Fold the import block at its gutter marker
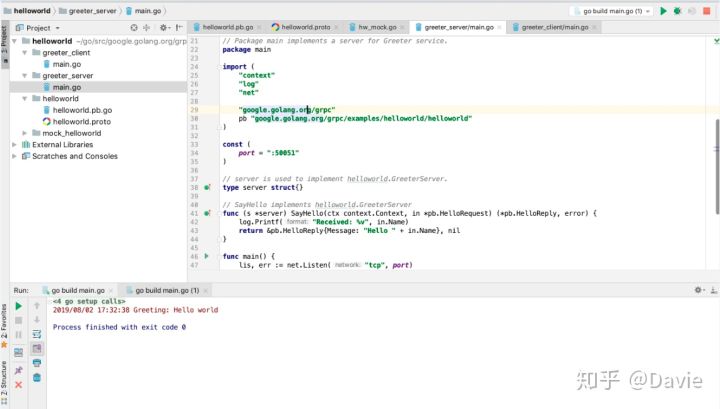 (x=219, y=67)
